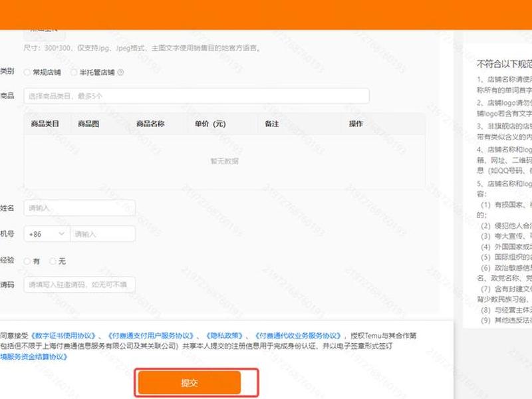The image size is (532, 399).
Task: Click the 商品名称 column header
Action: pyautogui.click(x=150, y=124)
